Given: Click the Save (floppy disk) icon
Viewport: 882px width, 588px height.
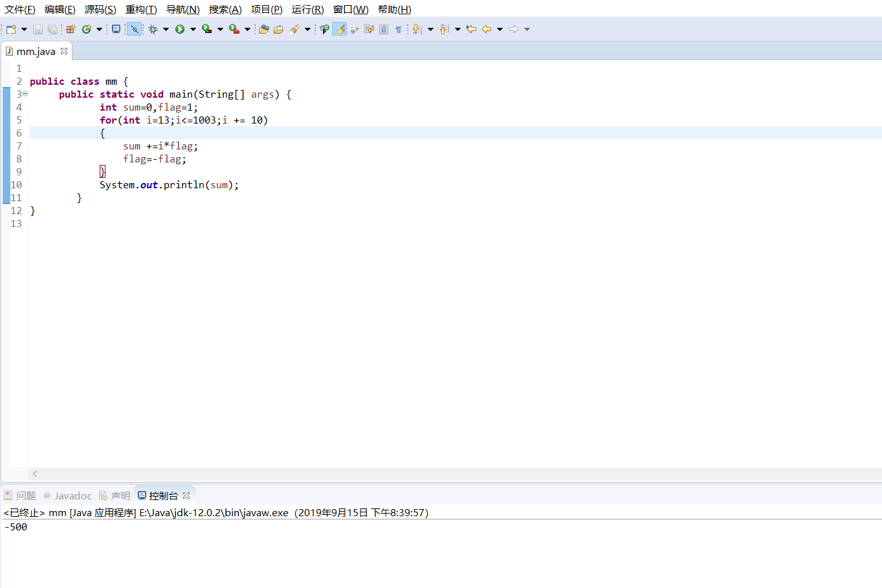Looking at the screenshot, I should [x=38, y=29].
